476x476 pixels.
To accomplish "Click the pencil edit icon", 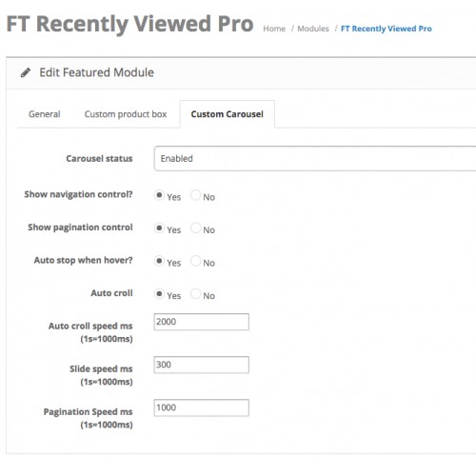I will pyautogui.click(x=26, y=72).
